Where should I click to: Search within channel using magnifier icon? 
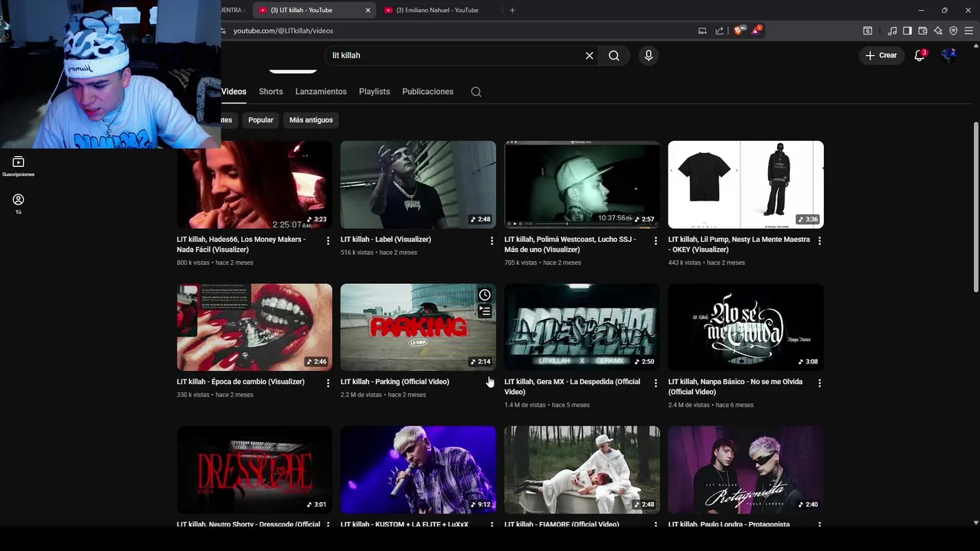476,92
